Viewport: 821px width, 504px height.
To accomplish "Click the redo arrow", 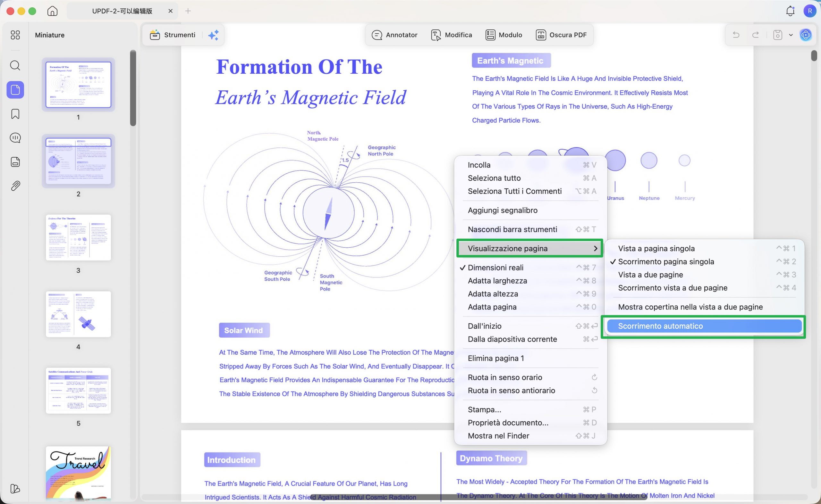I will click(x=756, y=35).
